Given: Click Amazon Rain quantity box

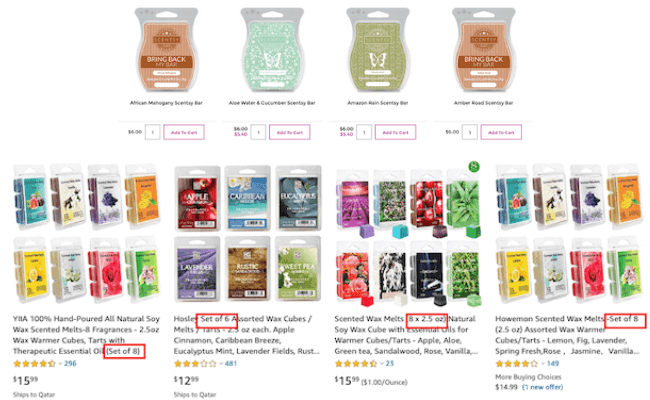Looking at the screenshot, I should pos(364,132).
